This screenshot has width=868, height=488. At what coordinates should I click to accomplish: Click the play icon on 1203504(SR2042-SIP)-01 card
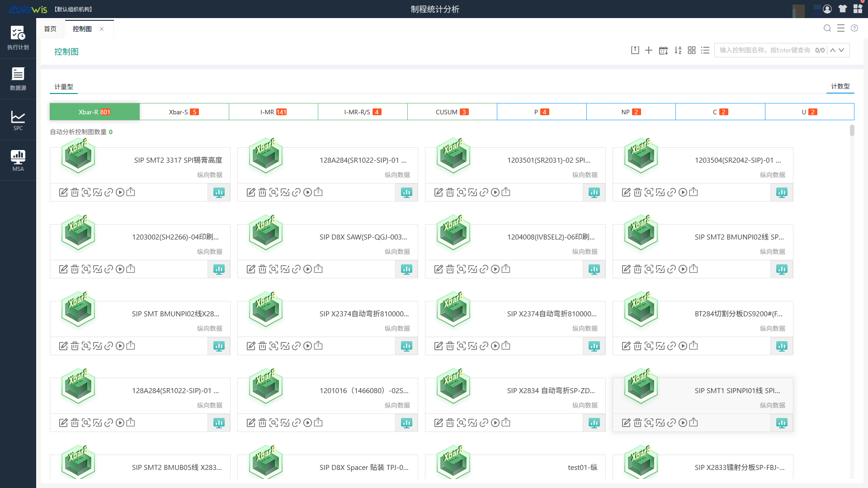683,192
